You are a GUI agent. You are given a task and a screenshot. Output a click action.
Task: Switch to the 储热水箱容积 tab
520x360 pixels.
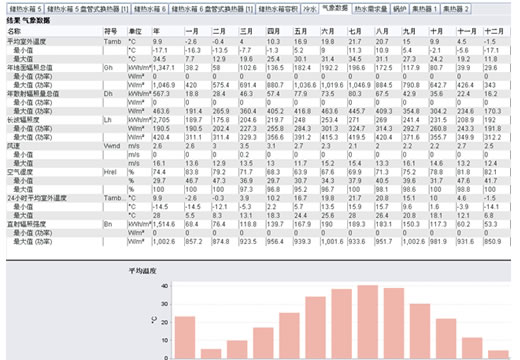[x=278, y=9]
